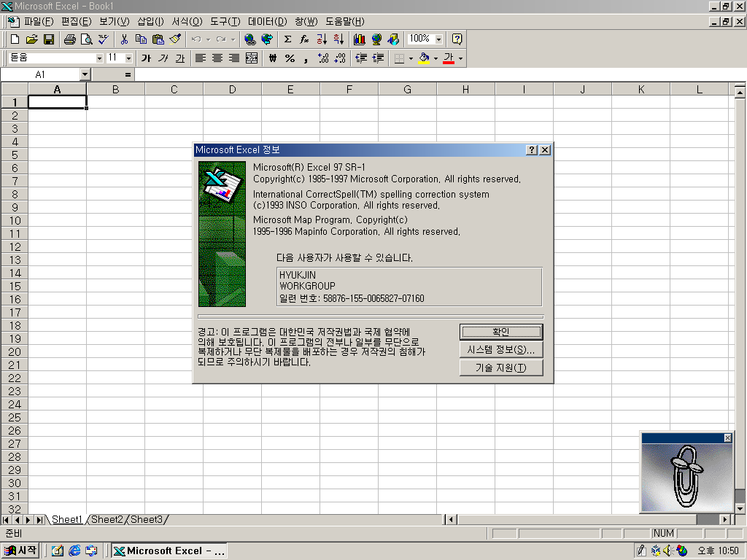Click the dialog's question mark help button

coord(532,149)
